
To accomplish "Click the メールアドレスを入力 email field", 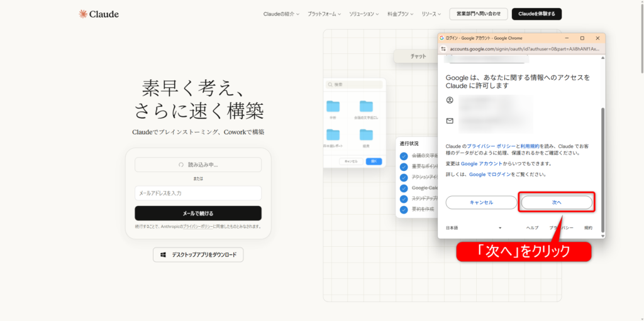I will pos(198,193).
